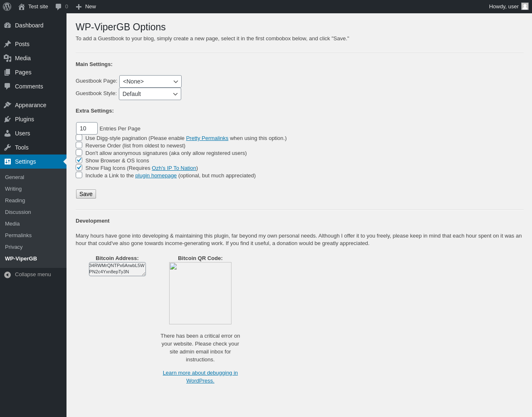Open Ozh's IP To Nation link
Image resolution: width=532 pixels, height=417 pixels.
click(174, 168)
